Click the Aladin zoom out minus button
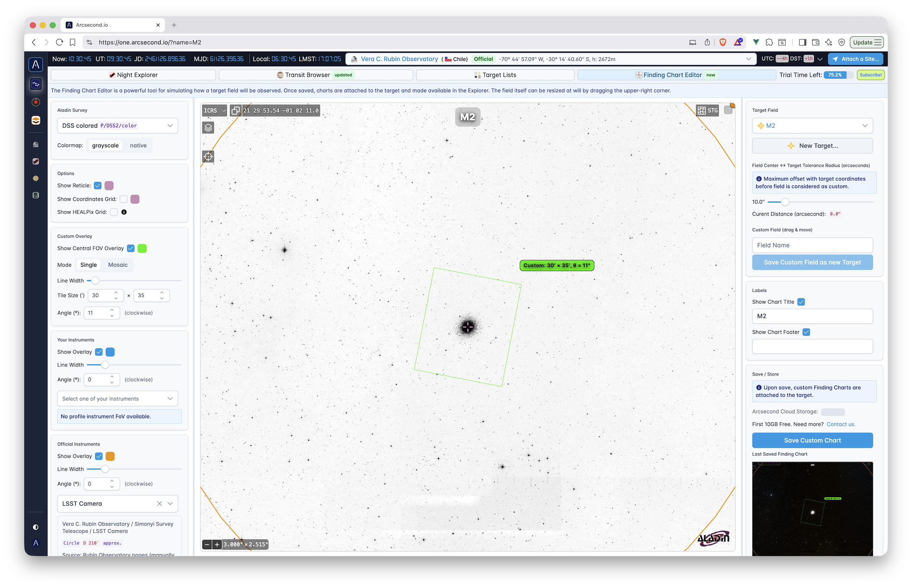 point(207,544)
